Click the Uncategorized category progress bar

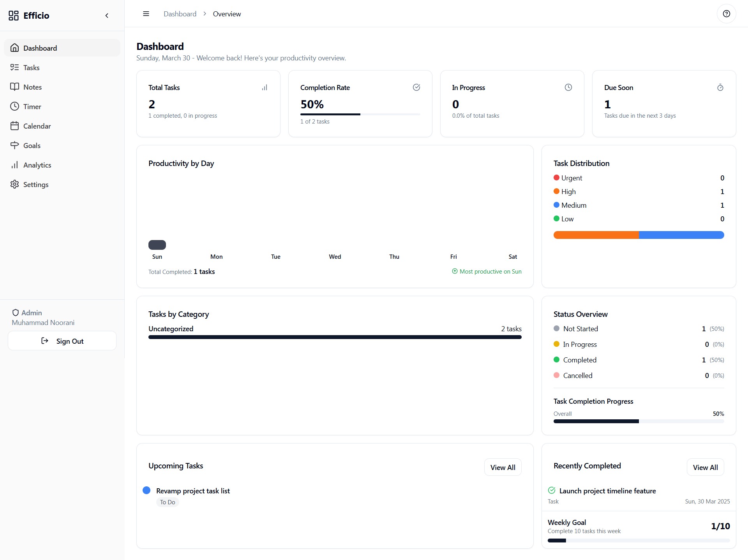[335, 337]
